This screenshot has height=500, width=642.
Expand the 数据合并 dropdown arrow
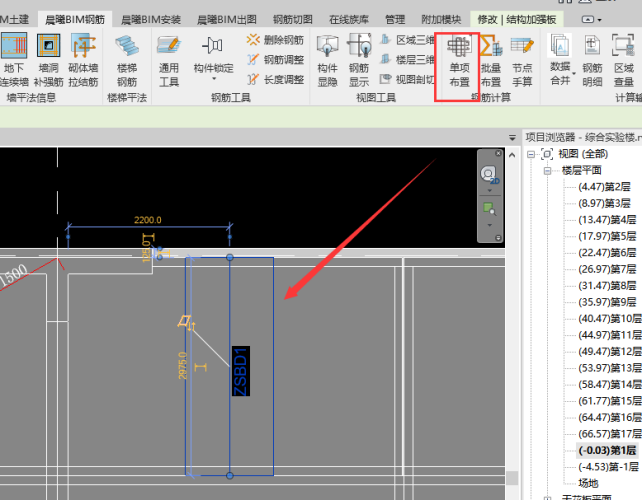[x=561, y=90]
